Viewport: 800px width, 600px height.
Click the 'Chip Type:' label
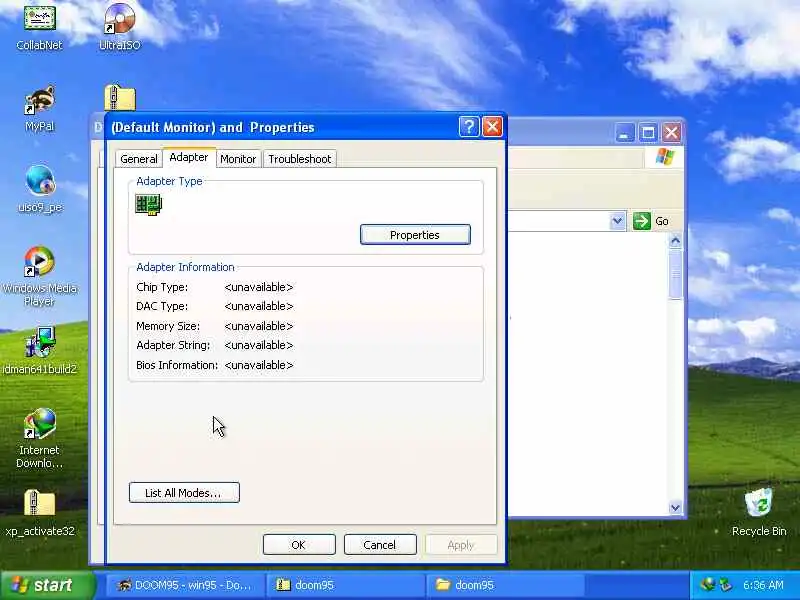(162, 287)
